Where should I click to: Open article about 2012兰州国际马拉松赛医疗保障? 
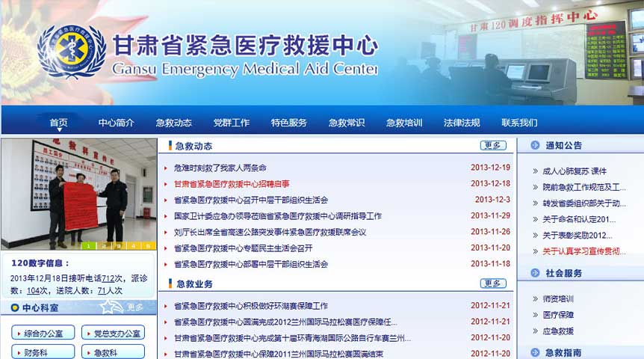click(x=285, y=322)
